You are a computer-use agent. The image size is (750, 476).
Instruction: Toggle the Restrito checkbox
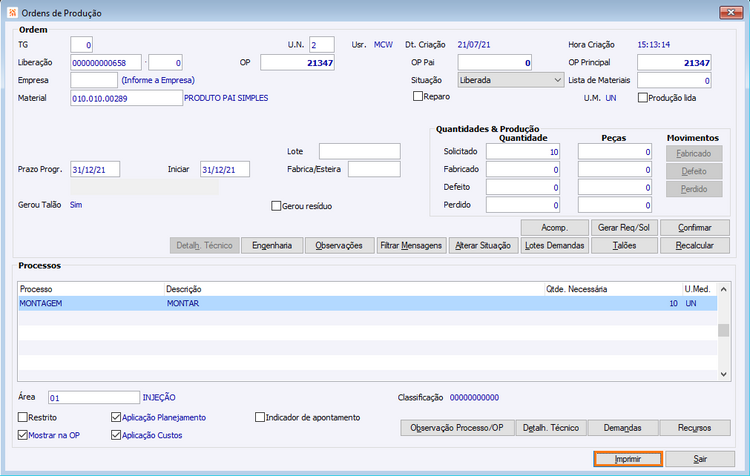pyautogui.click(x=22, y=417)
